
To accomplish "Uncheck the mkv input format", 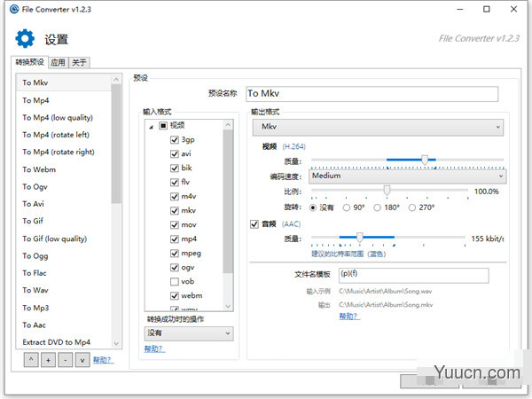I will coord(175,211).
